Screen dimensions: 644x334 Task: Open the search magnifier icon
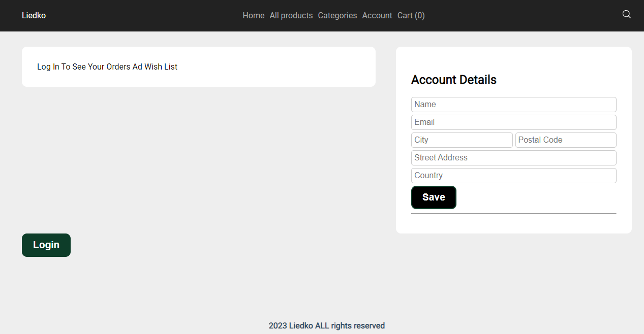(x=627, y=14)
